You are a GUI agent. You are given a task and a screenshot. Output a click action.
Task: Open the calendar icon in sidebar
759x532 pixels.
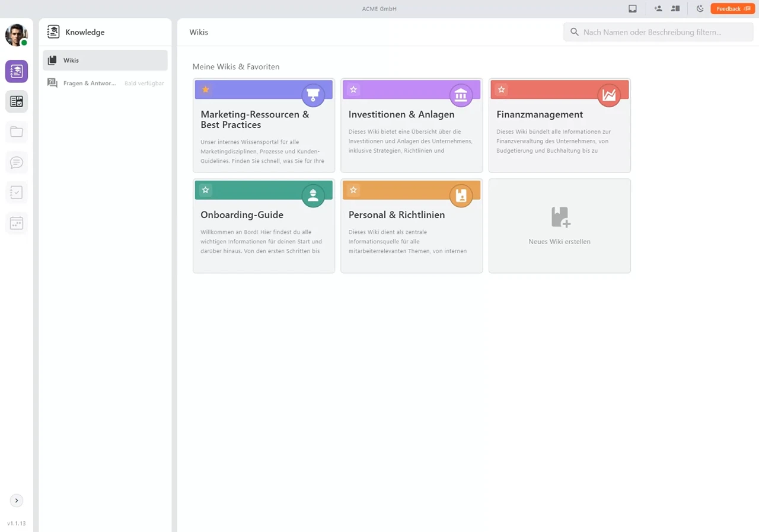coord(17,223)
